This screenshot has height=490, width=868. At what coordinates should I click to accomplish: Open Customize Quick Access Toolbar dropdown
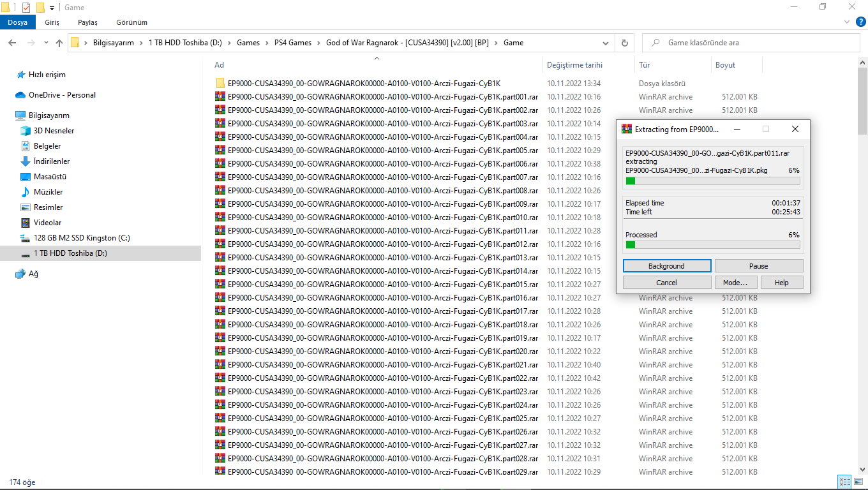(52, 8)
